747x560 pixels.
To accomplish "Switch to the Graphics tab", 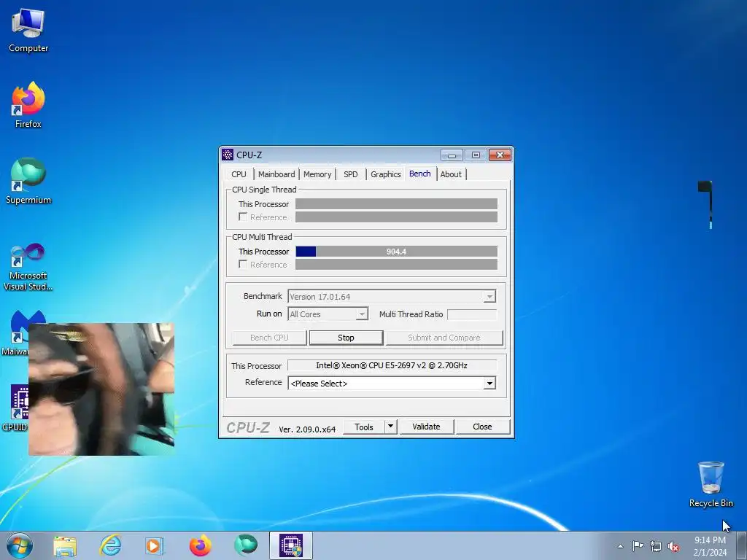I will pos(385,174).
